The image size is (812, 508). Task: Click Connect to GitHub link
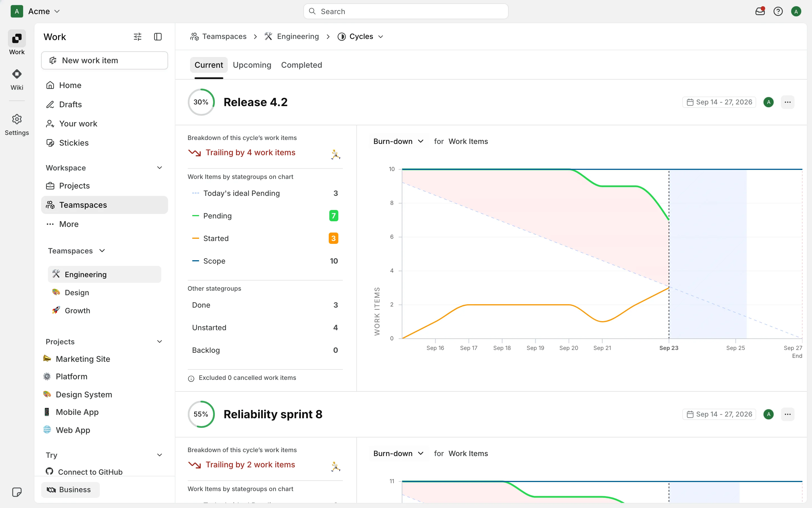tap(90, 472)
